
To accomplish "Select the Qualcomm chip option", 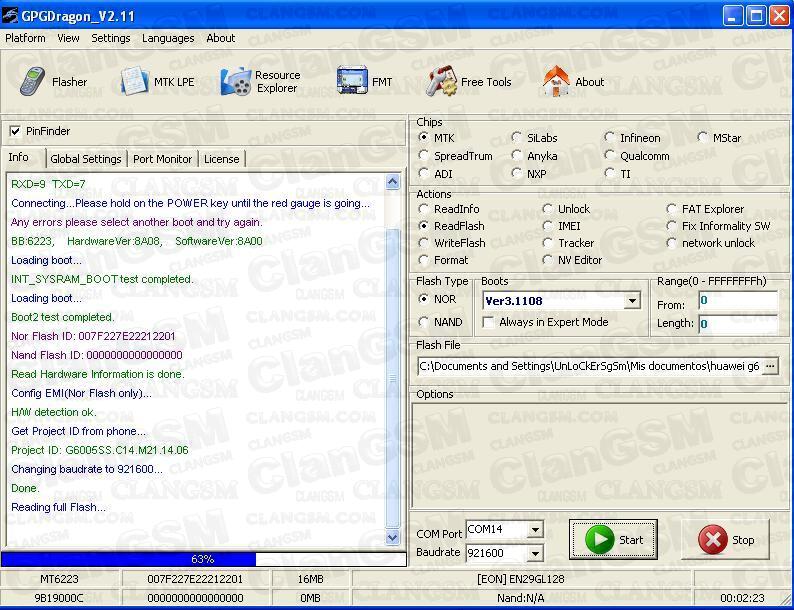I will click(x=609, y=155).
